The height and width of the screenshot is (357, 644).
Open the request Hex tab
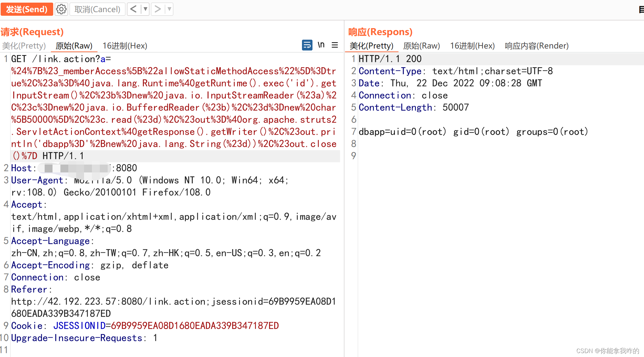125,46
